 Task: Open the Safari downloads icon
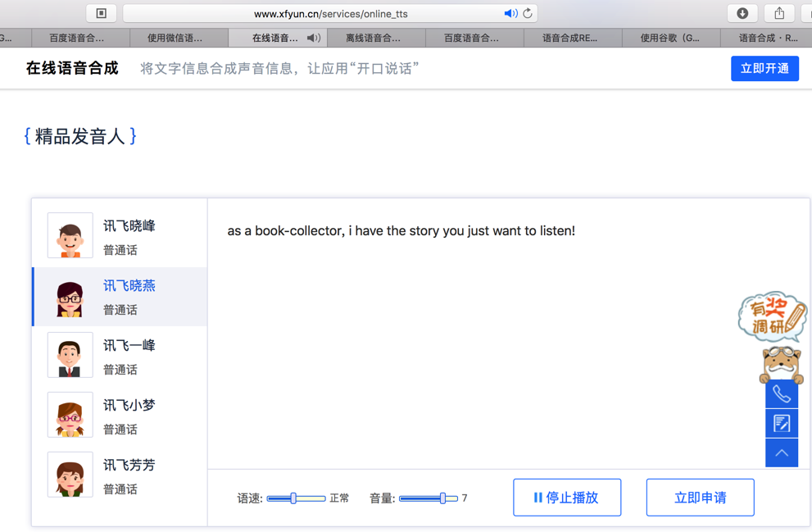742,13
